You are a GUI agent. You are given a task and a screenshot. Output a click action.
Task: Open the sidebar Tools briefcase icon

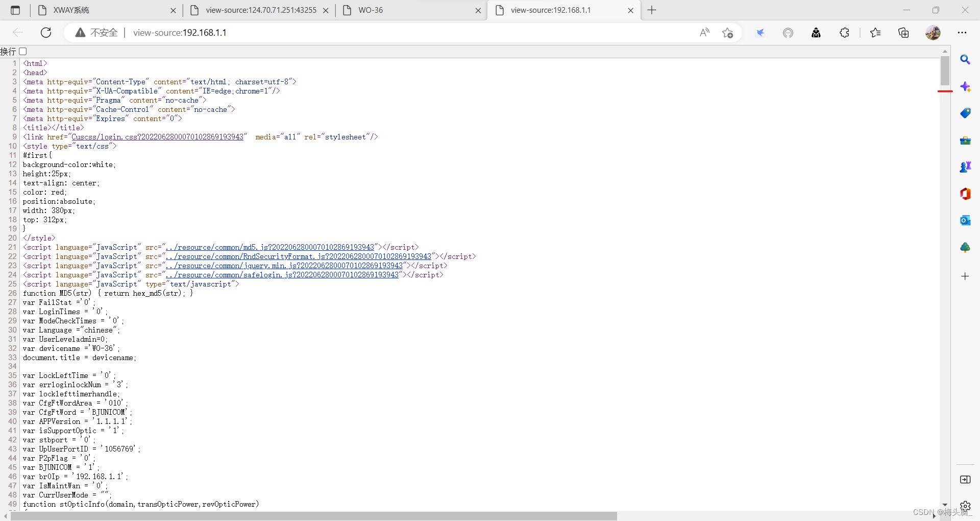(x=965, y=140)
